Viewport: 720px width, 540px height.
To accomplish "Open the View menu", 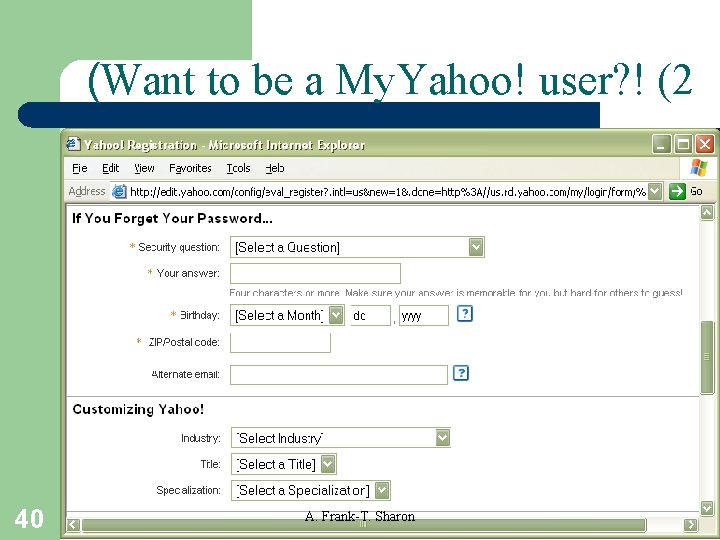I will 144,169.
